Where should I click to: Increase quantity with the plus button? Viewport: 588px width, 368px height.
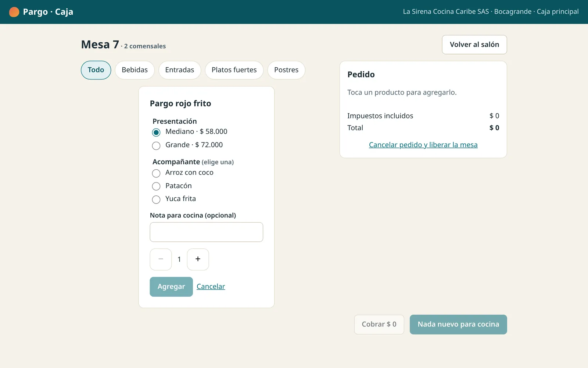(x=198, y=259)
